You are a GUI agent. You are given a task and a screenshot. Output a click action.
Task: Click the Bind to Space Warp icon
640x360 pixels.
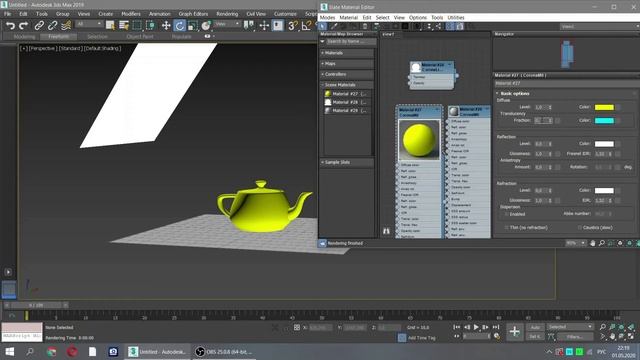66,26
